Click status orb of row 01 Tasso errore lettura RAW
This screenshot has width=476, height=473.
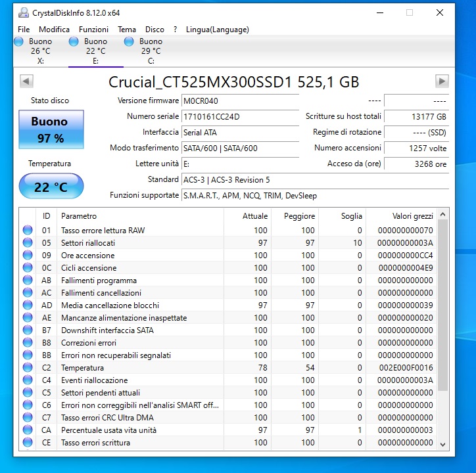pyautogui.click(x=28, y=230)
